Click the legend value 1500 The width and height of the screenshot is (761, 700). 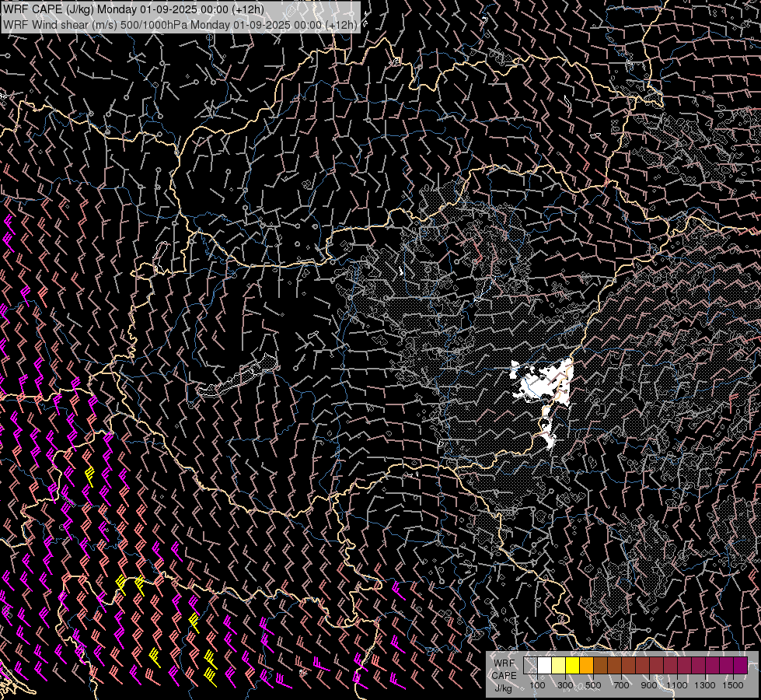tap(733, 685)
